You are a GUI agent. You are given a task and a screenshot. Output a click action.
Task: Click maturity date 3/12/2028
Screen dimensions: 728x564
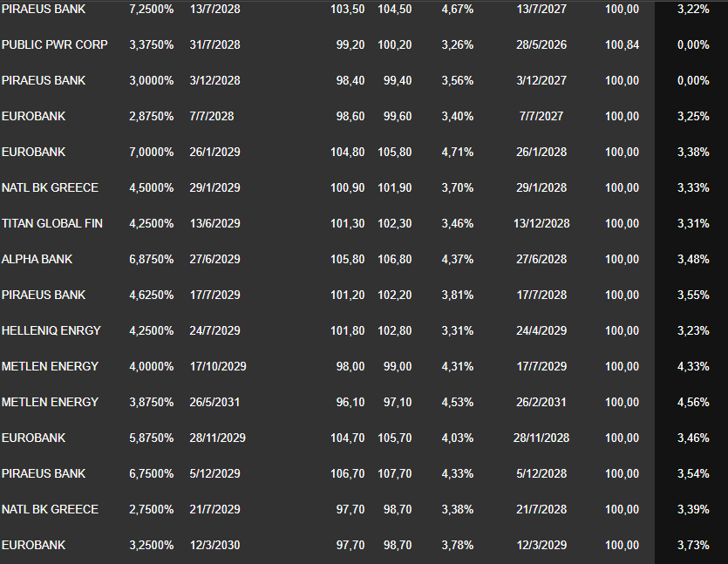coord(215,80)
